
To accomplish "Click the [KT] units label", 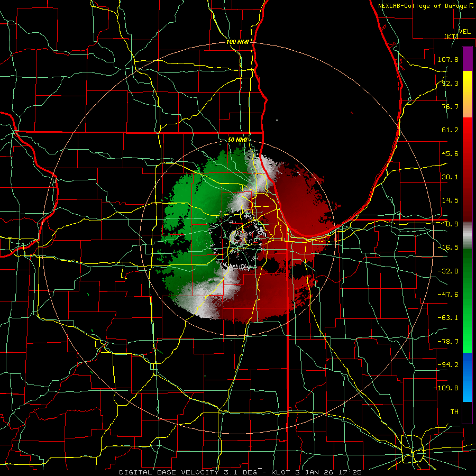I will click(x=451, y=36).
